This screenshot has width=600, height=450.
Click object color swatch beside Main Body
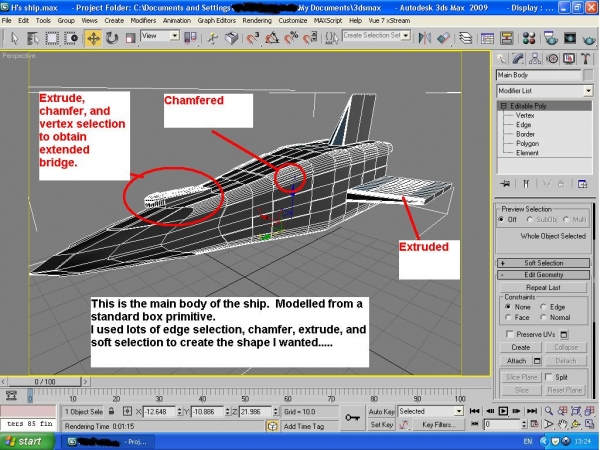[589, 75]
